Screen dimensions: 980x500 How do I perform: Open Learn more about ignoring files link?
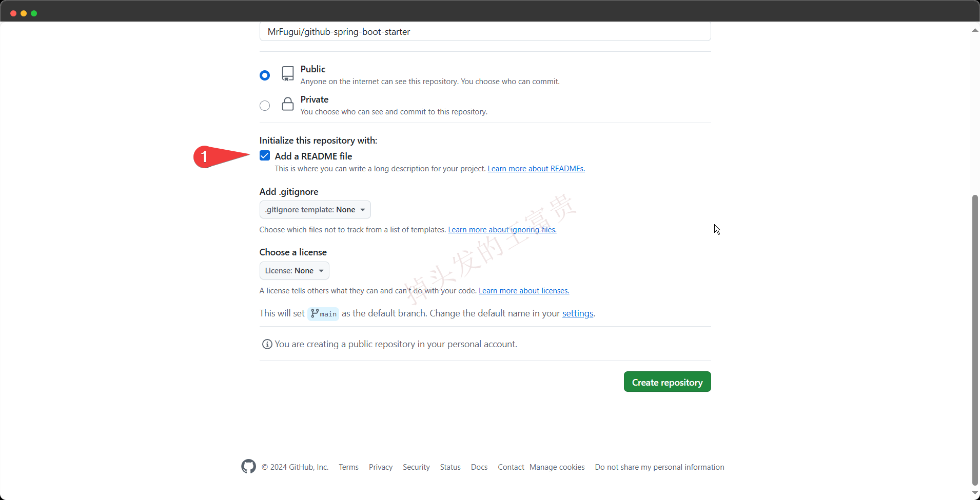click(502, 230)
